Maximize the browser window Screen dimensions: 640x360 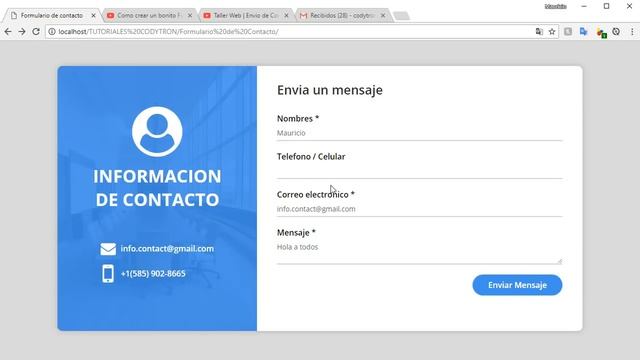point(607,6)
